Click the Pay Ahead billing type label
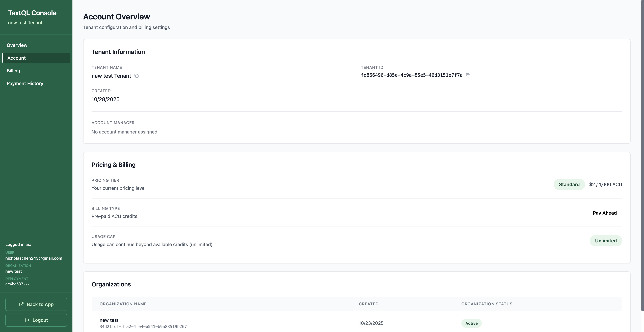This screenshot has width=644, height=332. point(604,213)
